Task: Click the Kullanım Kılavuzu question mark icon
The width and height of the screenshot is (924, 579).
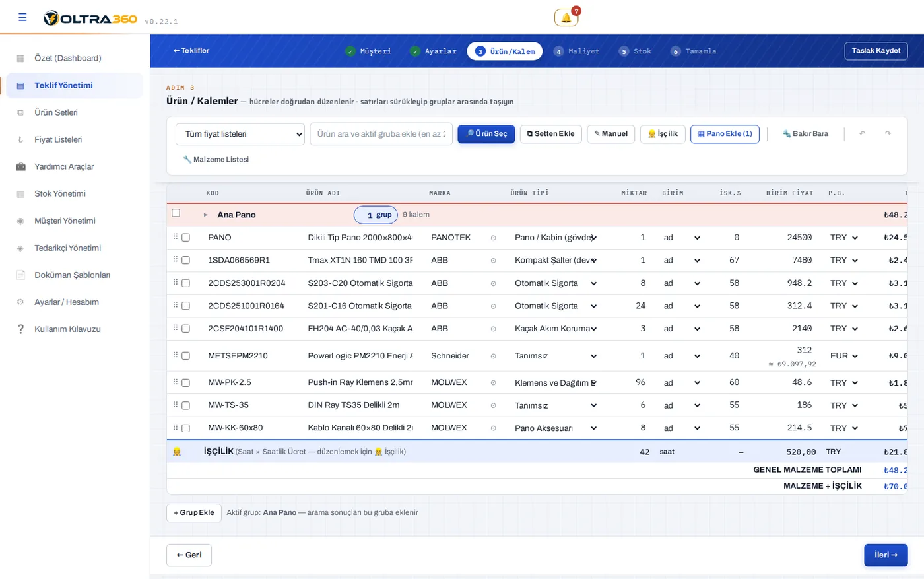Action: point(20,329)
